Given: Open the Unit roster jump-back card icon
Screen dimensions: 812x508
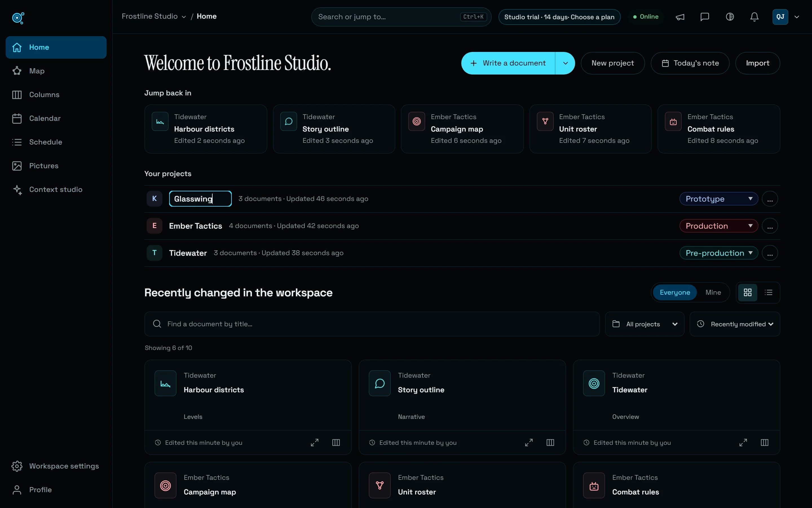Looking at the screenshot, I should (x=545, y=122).
